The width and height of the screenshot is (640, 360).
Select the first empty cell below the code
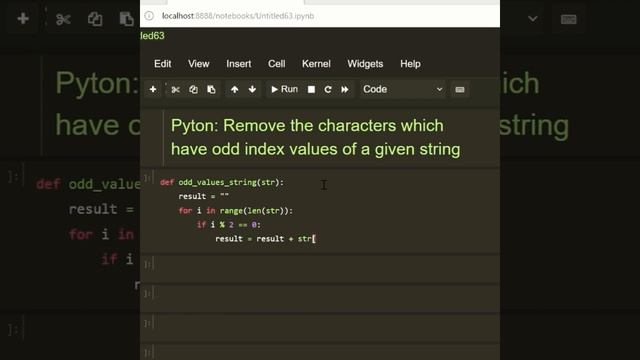click(x=327, y=269)
